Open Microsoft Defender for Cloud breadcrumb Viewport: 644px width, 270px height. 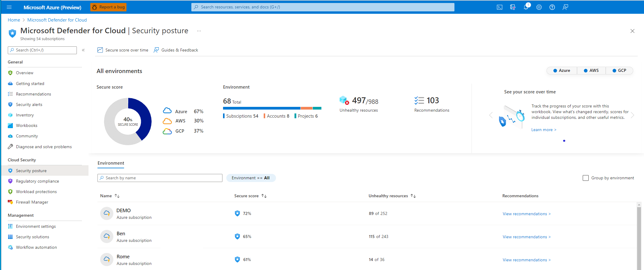57,20
